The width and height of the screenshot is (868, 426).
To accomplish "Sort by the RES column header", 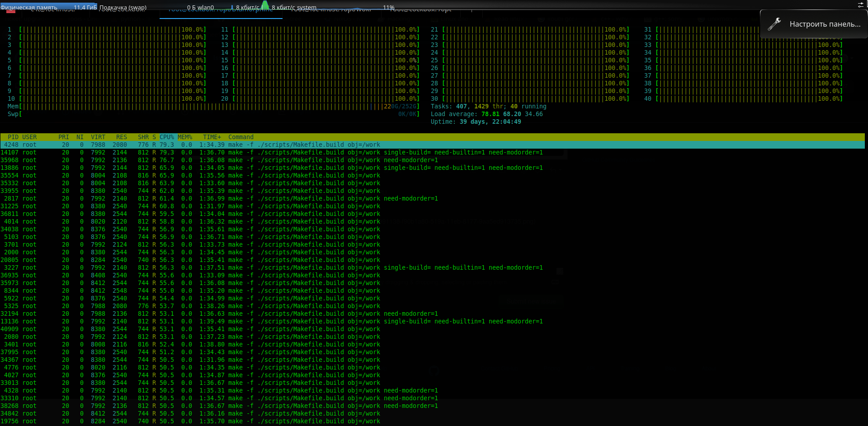I will point(122,137).
